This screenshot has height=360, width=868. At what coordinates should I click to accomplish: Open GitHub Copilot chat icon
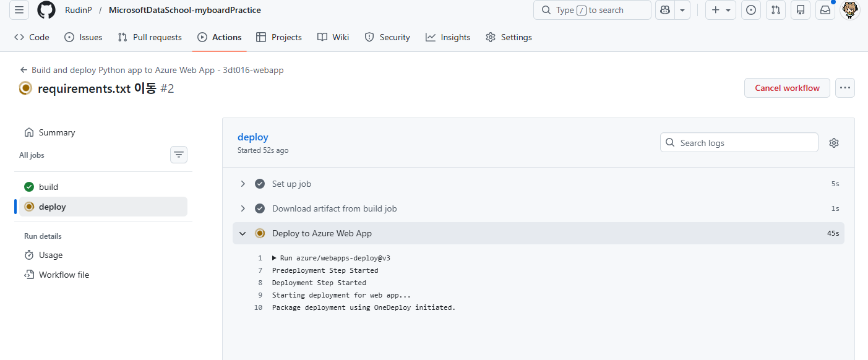click(x=665, y=10)
